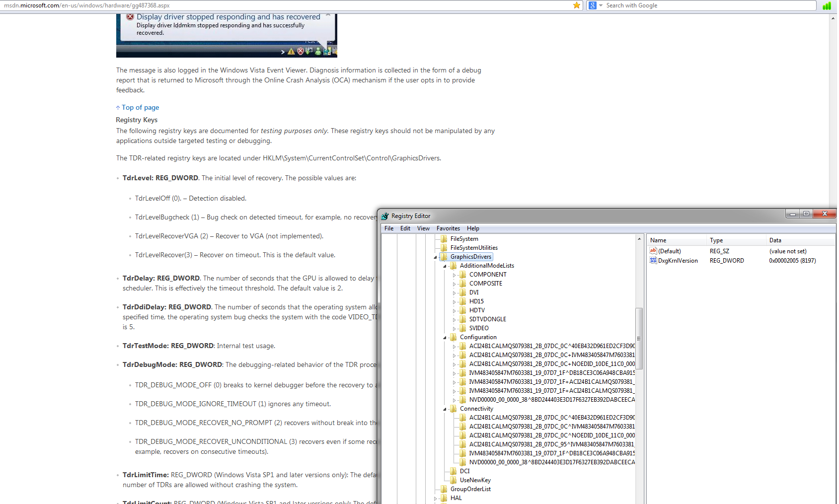
Task: Click the "0x00002005 (8197)" data cell
Action: pyautogui.click(x=792, y=261)
